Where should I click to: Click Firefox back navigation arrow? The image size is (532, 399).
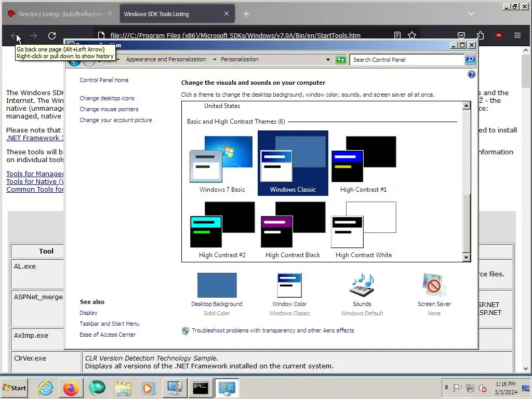point(14,36)
